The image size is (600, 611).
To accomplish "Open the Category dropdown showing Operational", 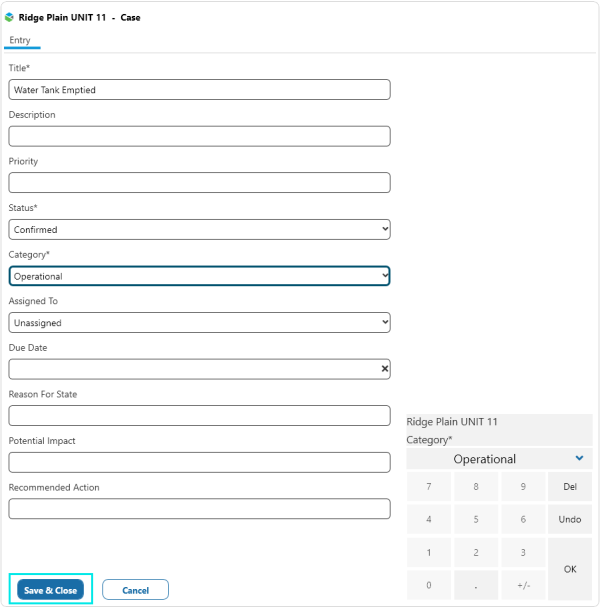I will click(199, 276).
